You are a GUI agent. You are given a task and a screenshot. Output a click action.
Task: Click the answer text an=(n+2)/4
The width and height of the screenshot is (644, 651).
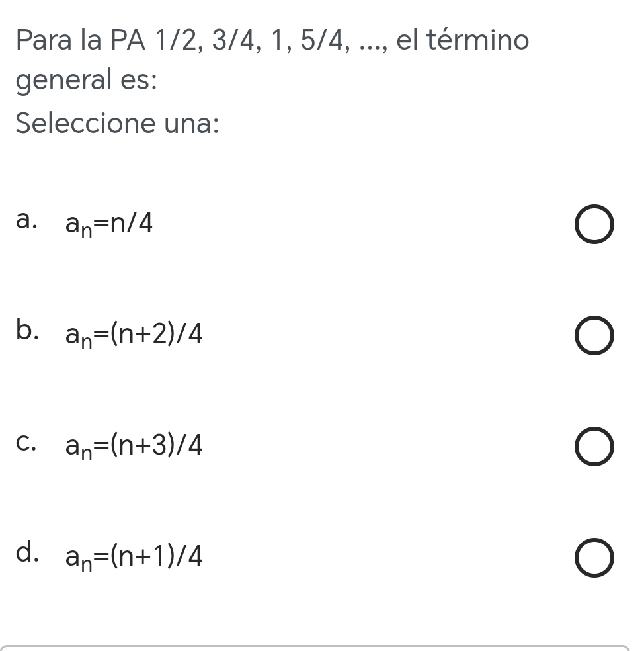133,337
